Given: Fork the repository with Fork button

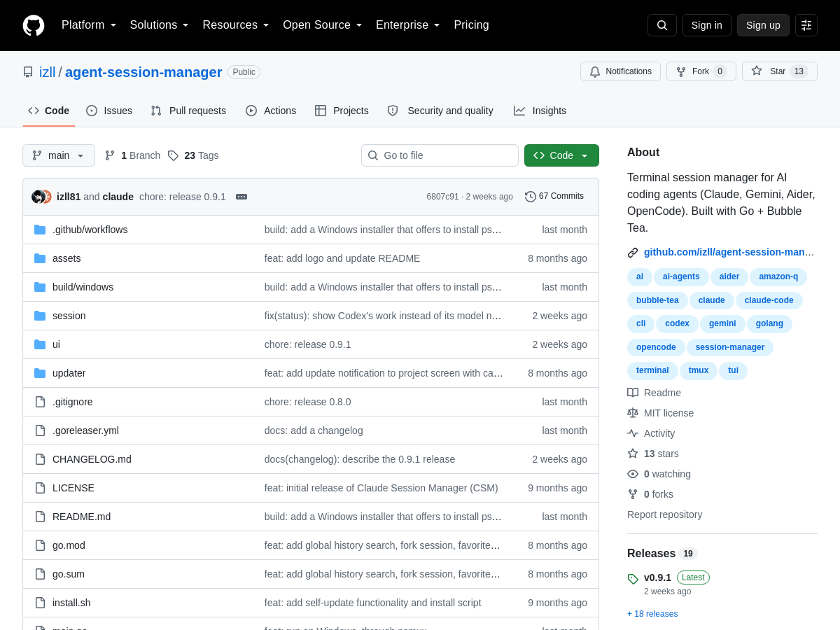Looking at the screenshot, I should coord(701,71).
